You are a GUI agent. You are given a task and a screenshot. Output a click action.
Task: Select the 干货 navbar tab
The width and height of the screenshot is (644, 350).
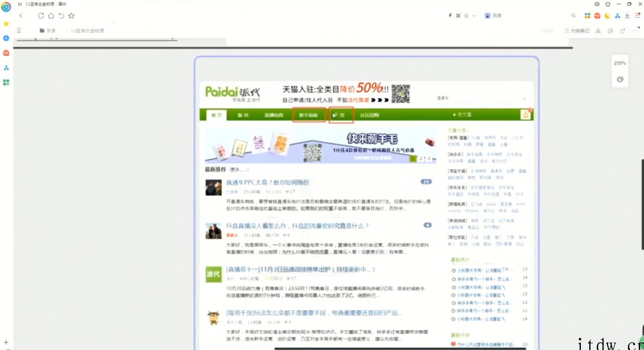point(341,115)
